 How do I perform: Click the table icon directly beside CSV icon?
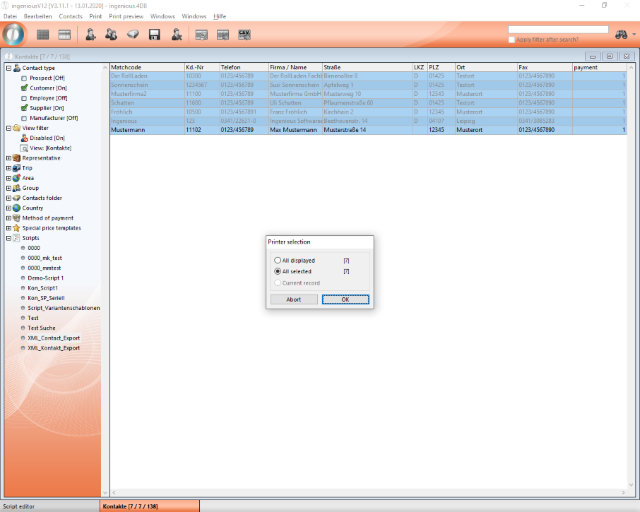[x=223, y=35]
